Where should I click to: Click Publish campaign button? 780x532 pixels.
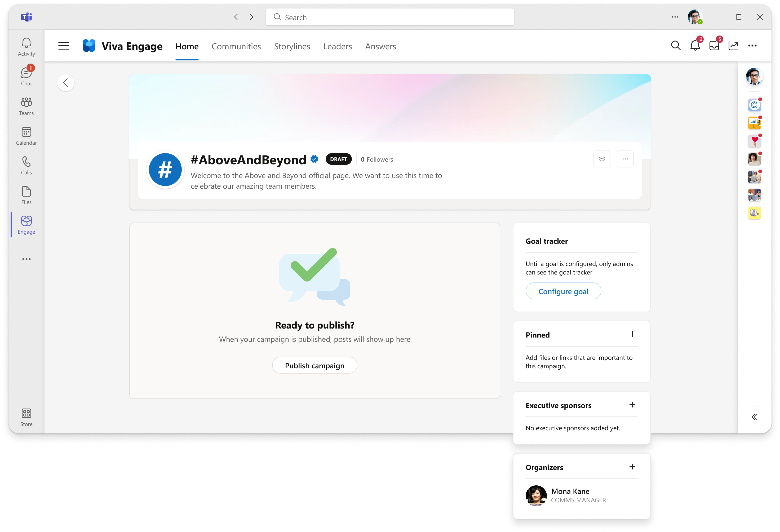coord(315,365)
